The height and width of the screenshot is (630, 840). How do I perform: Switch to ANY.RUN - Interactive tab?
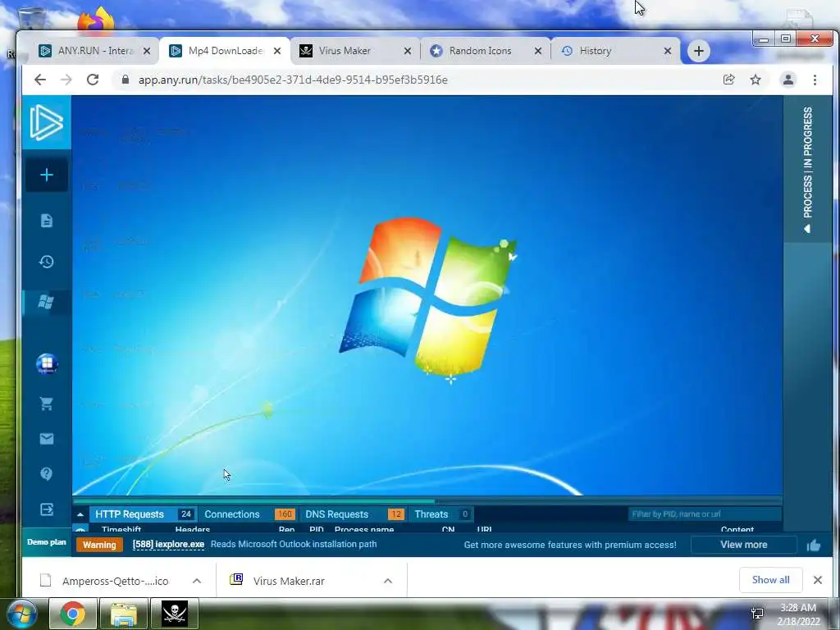point(95,51)
